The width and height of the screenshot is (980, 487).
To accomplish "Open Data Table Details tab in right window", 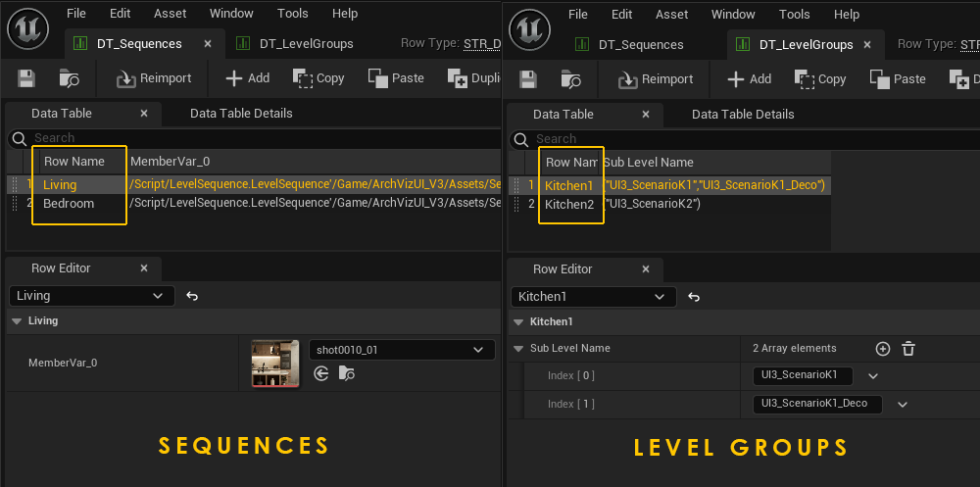I will (743, 115).
